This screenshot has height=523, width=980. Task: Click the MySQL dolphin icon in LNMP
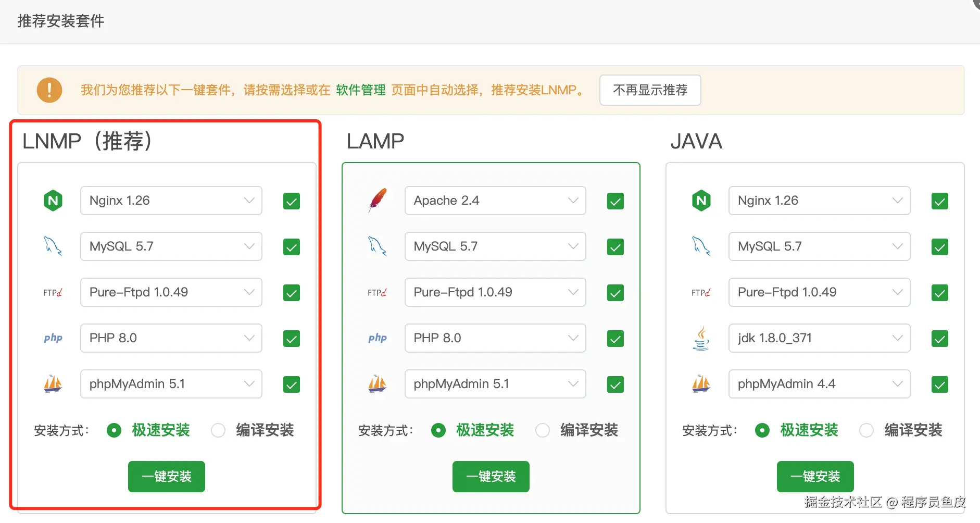[x=53, y=246]
